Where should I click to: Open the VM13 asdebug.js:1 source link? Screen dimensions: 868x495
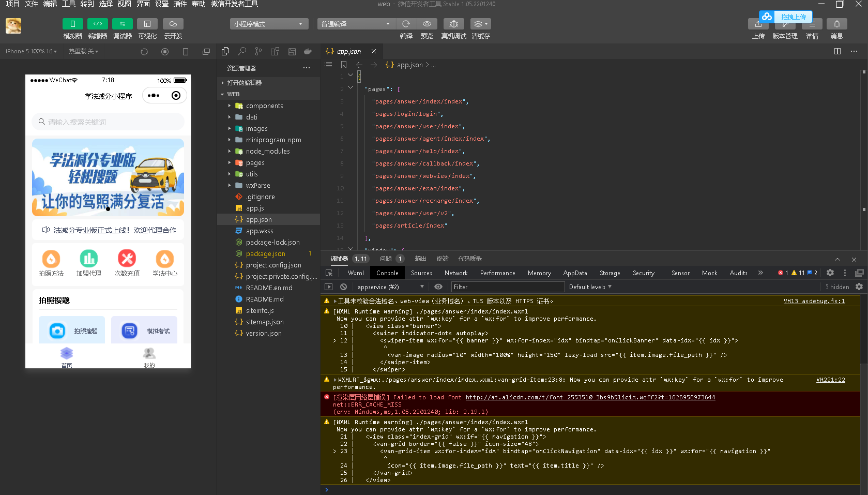click(814, 301)
